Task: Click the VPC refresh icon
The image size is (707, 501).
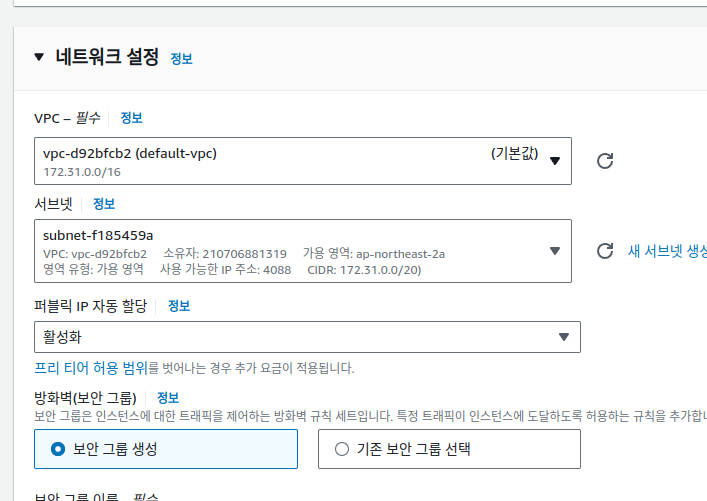Action: click(604, 160)
